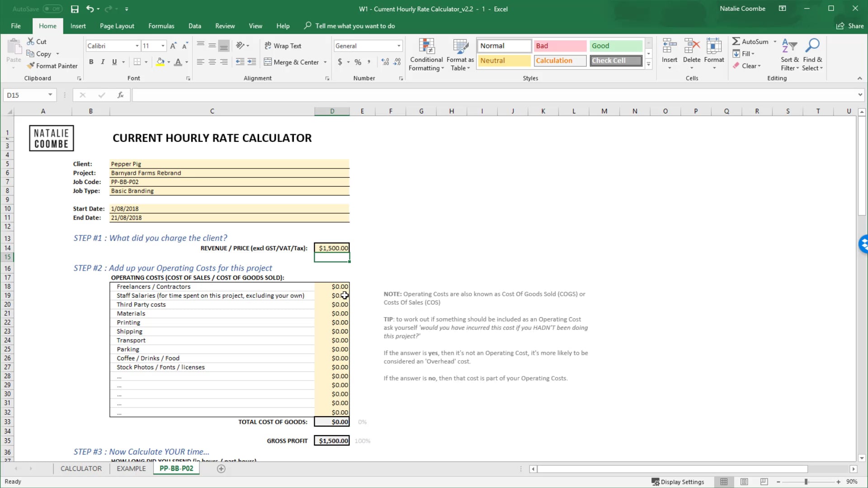
Task: Toggle underline formatting
Action: tap(114, 62)
